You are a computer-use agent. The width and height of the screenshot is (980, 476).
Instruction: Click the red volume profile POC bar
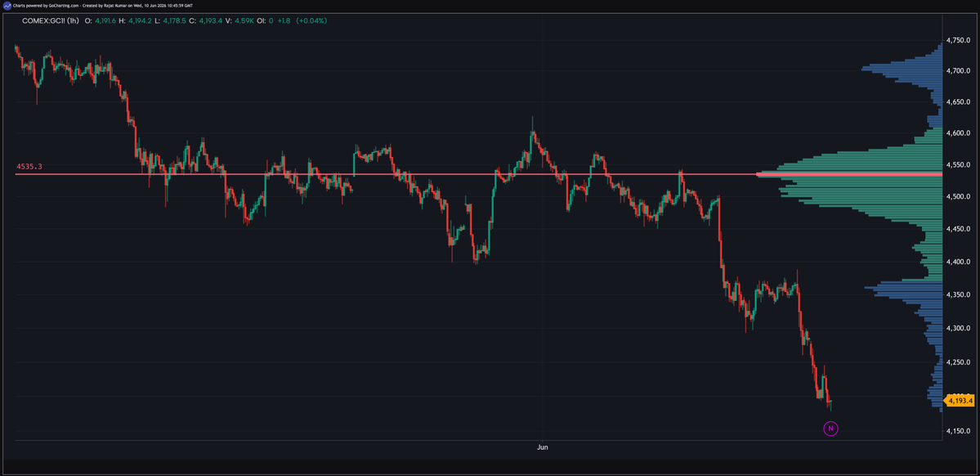tap(848, 174)
